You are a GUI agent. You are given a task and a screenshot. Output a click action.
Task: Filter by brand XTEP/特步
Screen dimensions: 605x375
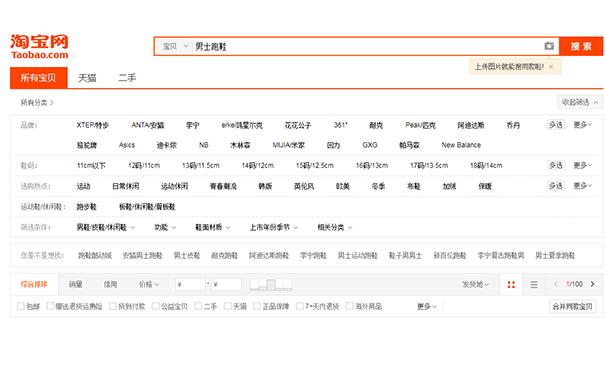coord(93,125)
